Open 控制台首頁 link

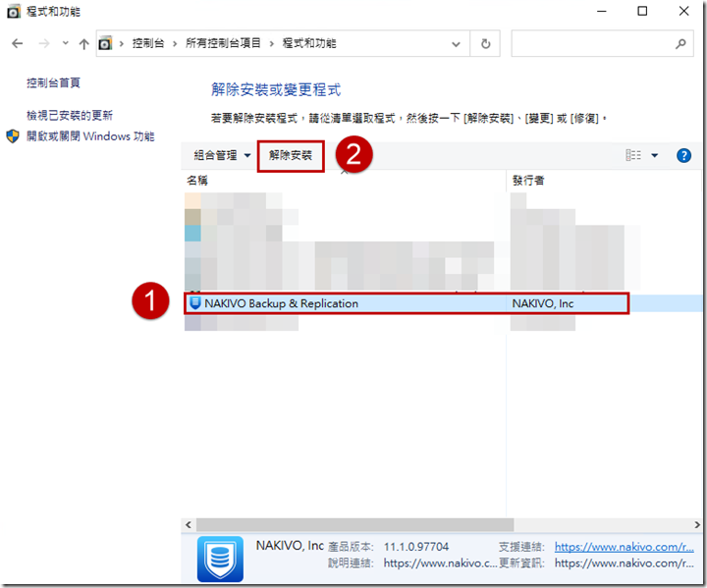pyautogui.click(x=53, y=83)
